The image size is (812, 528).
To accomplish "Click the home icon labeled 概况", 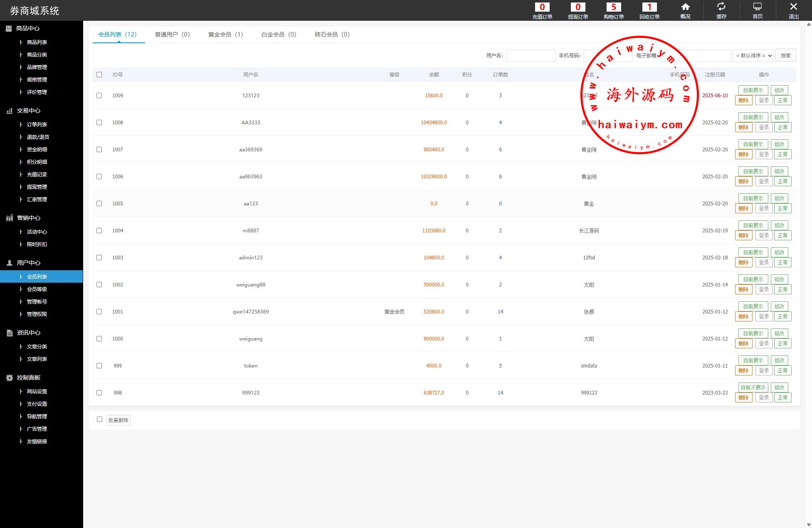I will tap(685, 7).
